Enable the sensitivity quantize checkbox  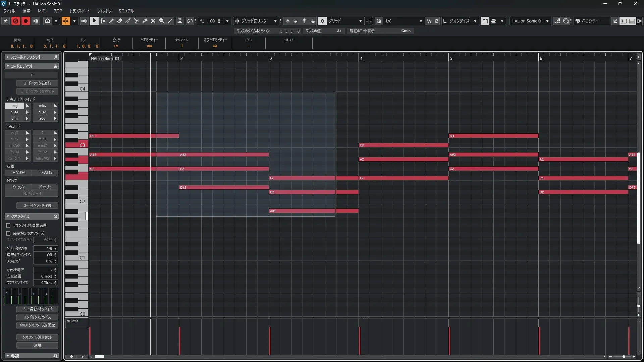click(8, 233)
